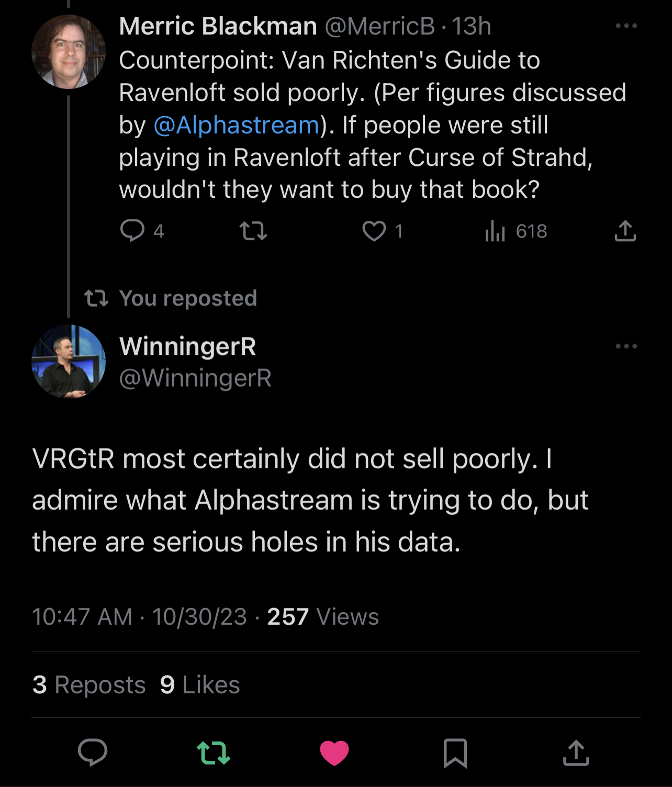Open the 257 Views count
Screen dimensions: 672x787
click(x=323, y=616)
